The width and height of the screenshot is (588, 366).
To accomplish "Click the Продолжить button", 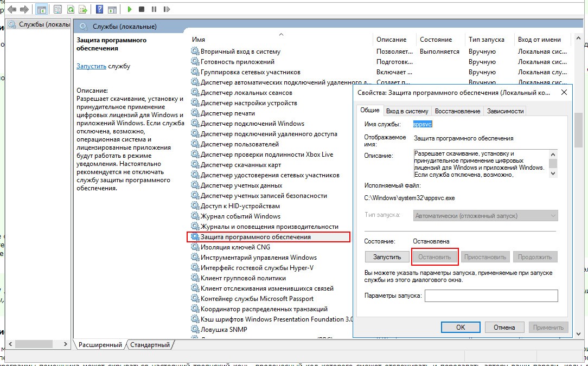I will (x=535, y=257).
